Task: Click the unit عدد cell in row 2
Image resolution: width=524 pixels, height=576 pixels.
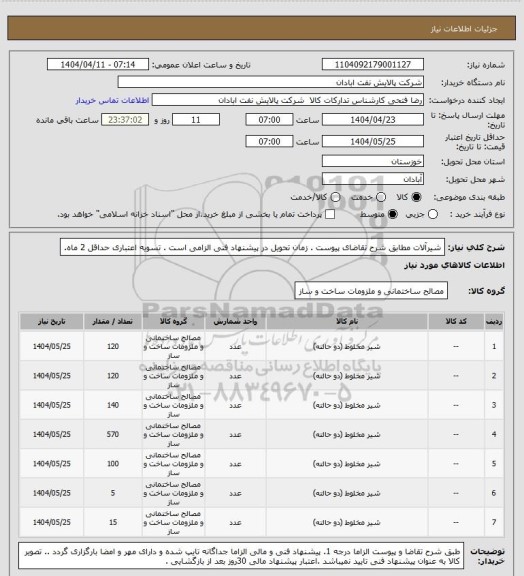Action: click(235, 376)
